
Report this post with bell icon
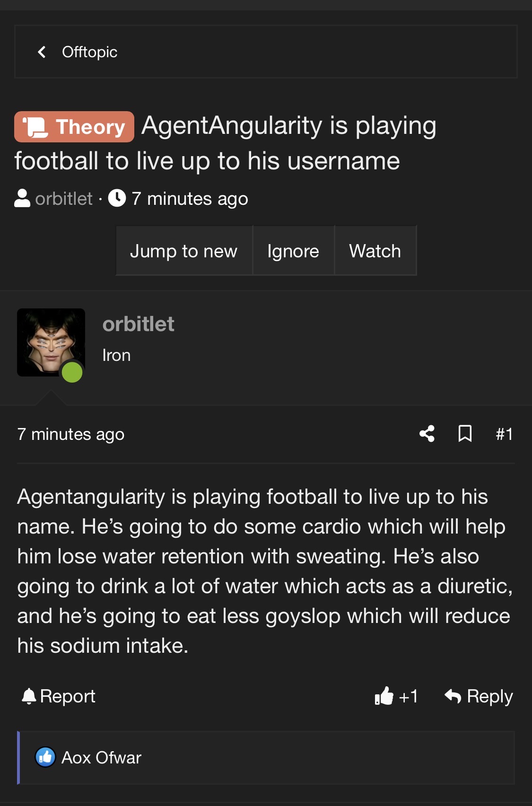[59, 696]
